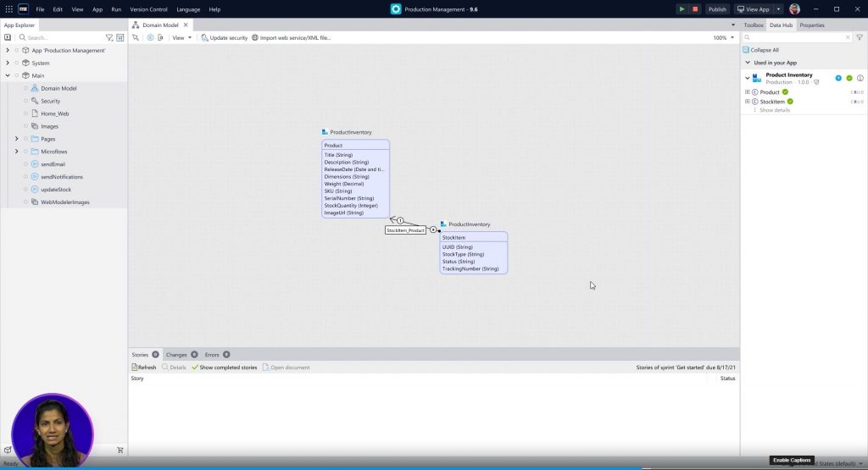Viewport: 868px width, 470px height.
Task: Expand the StockItem entity in Data Hub
Action: click(x=748, y=102)
